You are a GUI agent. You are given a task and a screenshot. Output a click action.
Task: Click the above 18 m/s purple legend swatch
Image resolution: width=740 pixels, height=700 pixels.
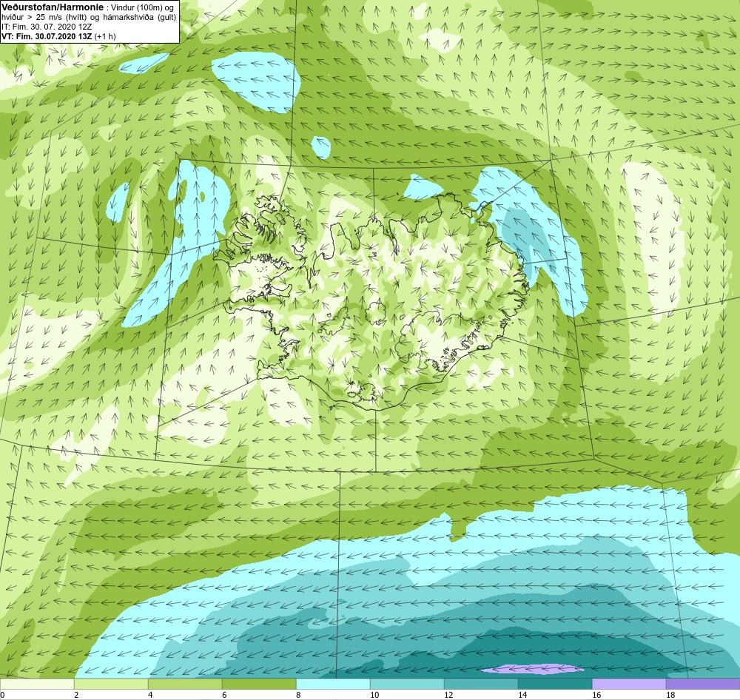coord(703,684)
